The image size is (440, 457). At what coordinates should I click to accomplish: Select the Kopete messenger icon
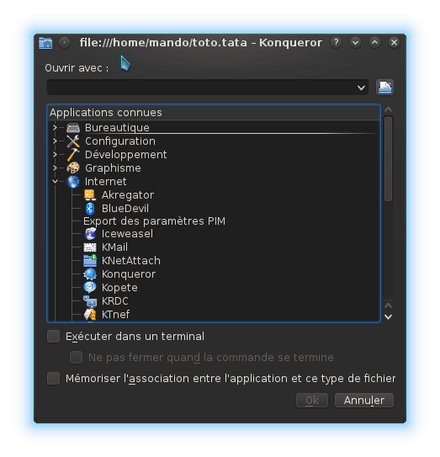[x=90, y=287]
